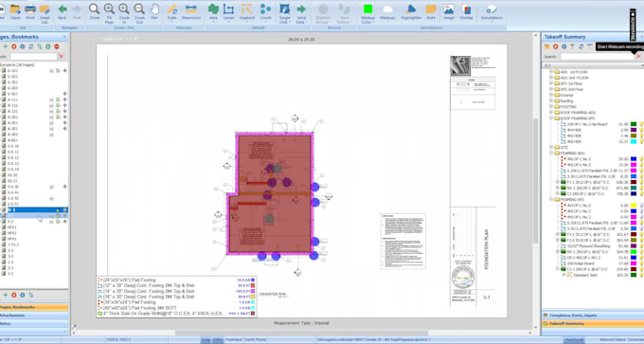Click the Takeoff Summary search field
This screenshot has width=644, height=344.
(x=598, y=56)
